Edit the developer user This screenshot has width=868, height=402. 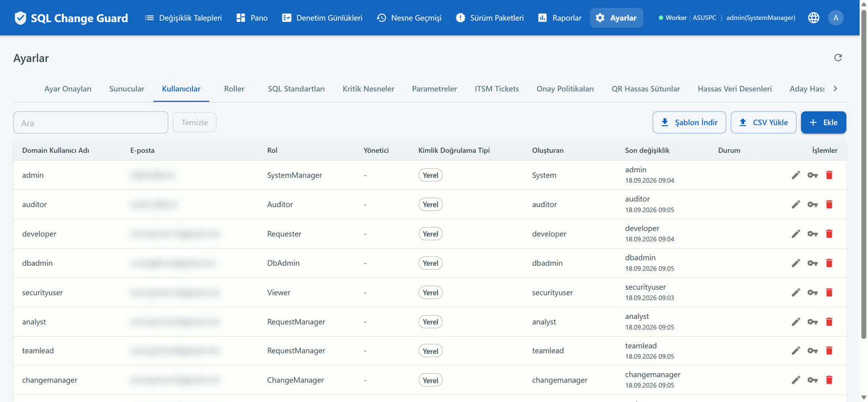tap(796, 234)
